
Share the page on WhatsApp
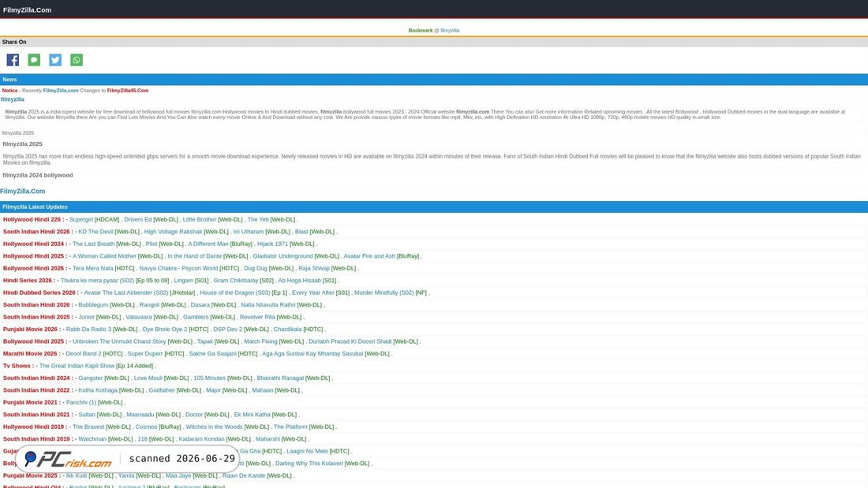point(77,60)
